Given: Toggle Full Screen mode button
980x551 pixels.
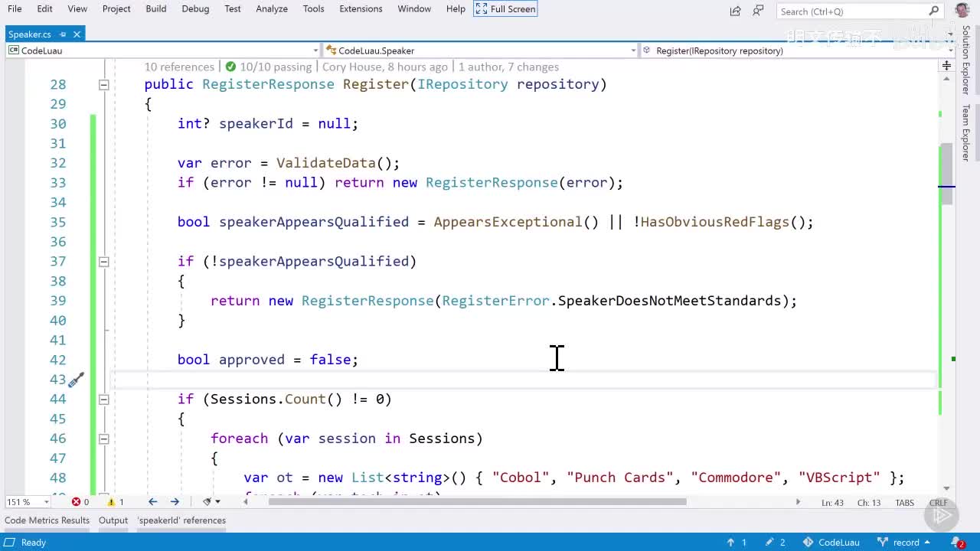Looking at the screenshot, I should pyautogui.click(x=505, y=8).
